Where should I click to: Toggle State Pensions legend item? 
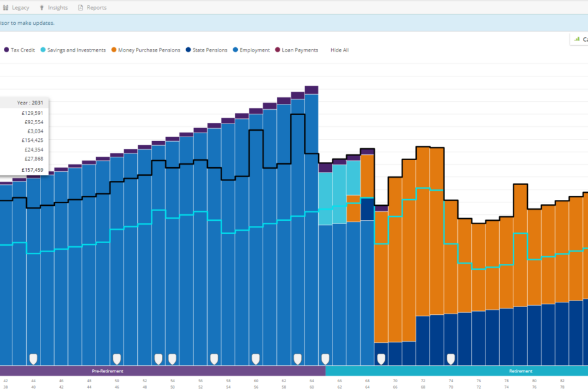[209, 50]
